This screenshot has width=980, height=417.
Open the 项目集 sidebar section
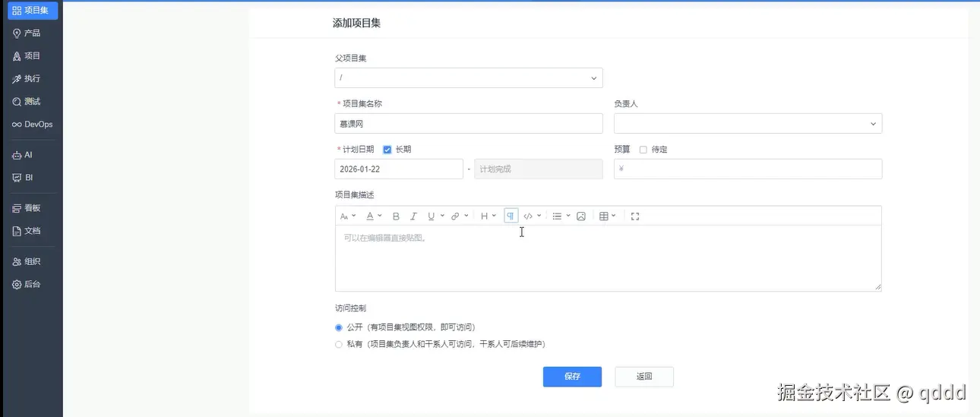[x=33, y=11]
